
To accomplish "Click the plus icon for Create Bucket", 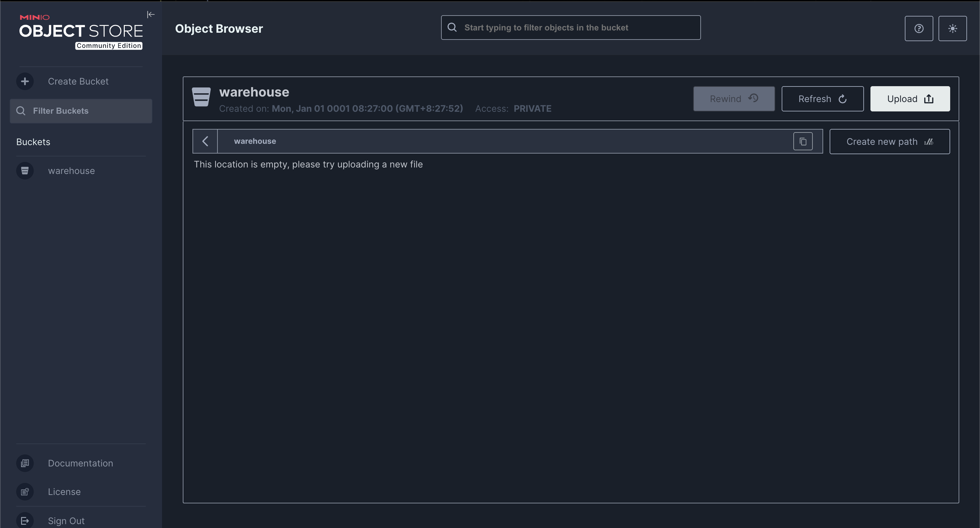I will click(25, 81).
